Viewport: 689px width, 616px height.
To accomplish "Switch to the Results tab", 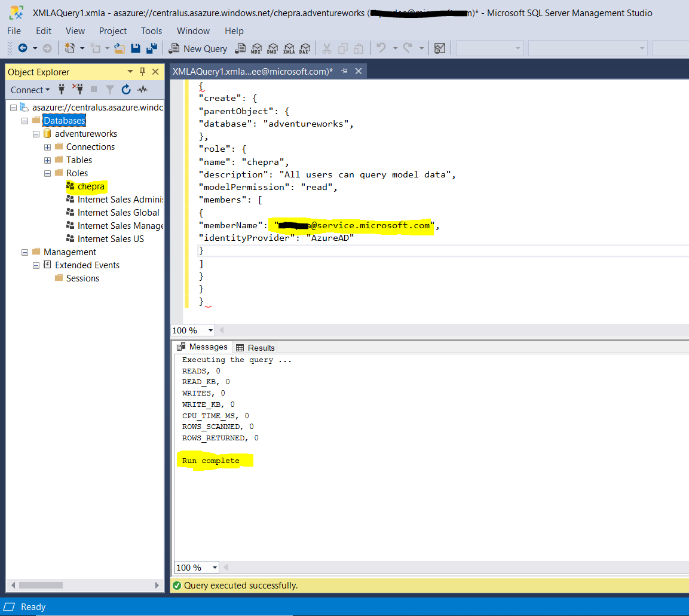I will click(255, 348).
